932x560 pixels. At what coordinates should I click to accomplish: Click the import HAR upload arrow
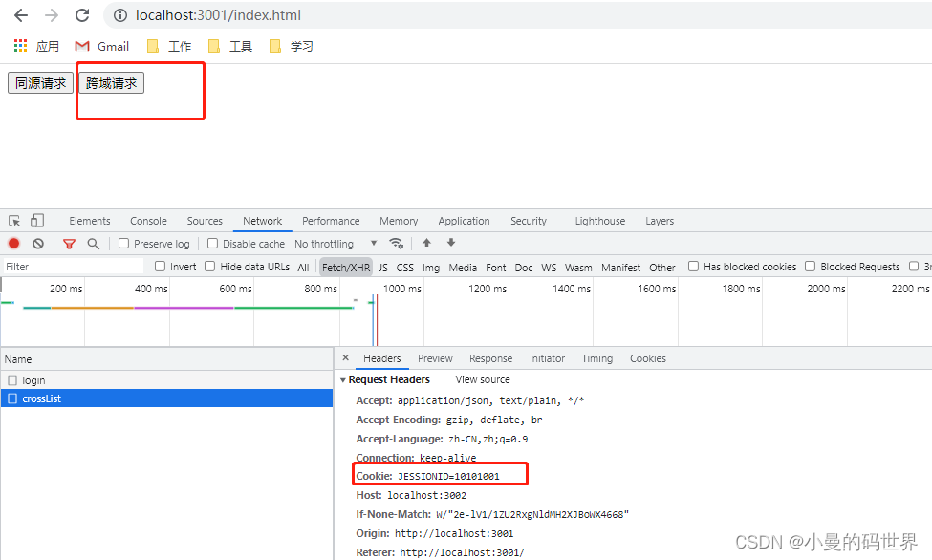pyautogui.click(x=426, y=244)
